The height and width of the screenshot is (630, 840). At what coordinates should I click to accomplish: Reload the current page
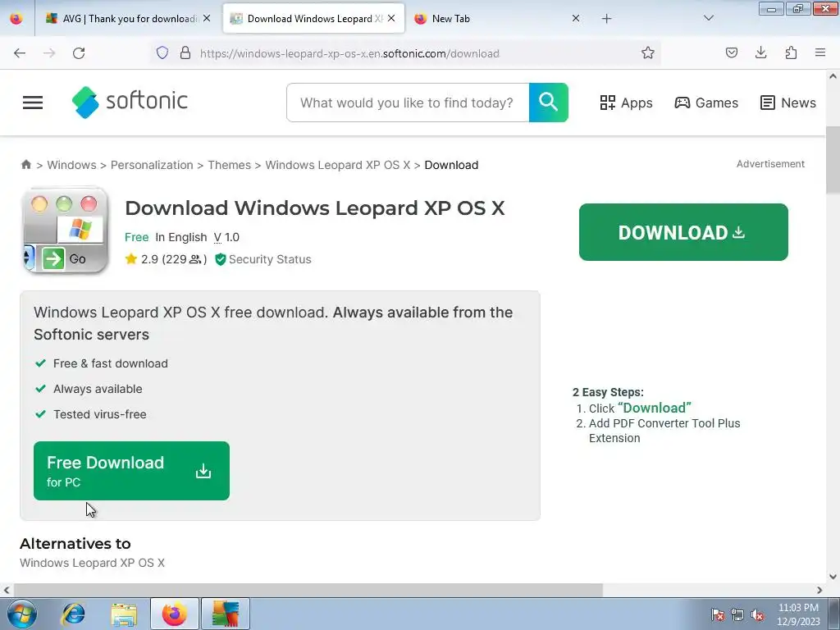click(x=79, y=53)
